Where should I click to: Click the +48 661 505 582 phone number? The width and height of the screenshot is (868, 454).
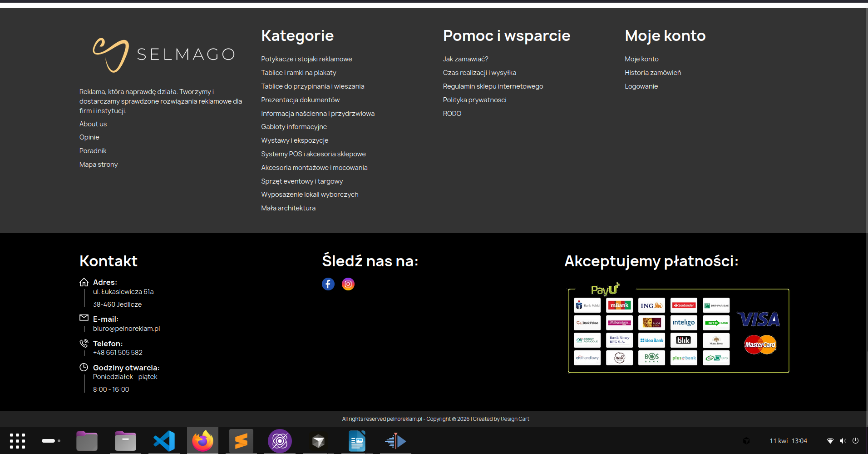click(x=118, y=353)
